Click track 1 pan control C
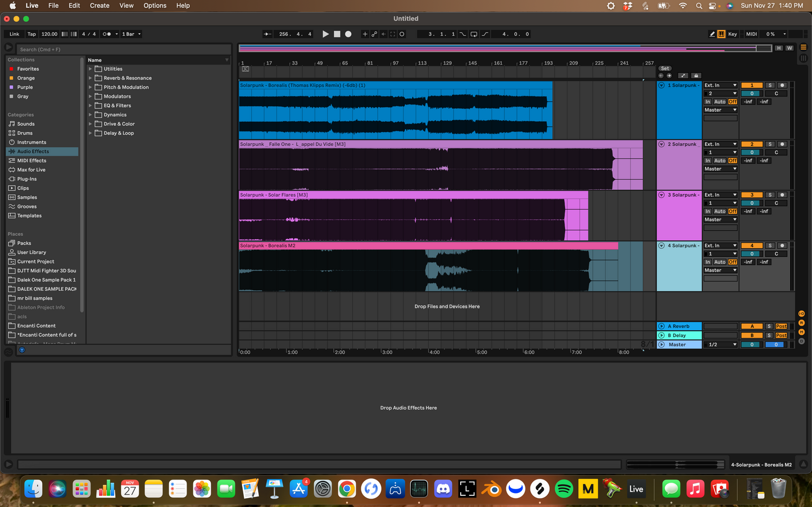Viewport: 812px width, 507px height. [x=776, y=94]
